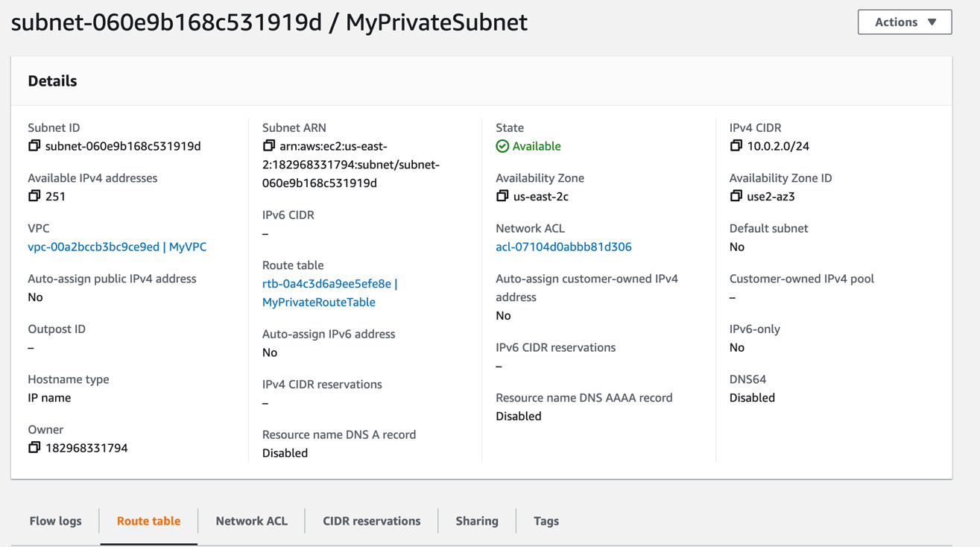Image resolution: width=980 pixels, height=547 pixels.
Task: Select the subnet ID text subnet-060e9b168c531919d
Action: 123,146
